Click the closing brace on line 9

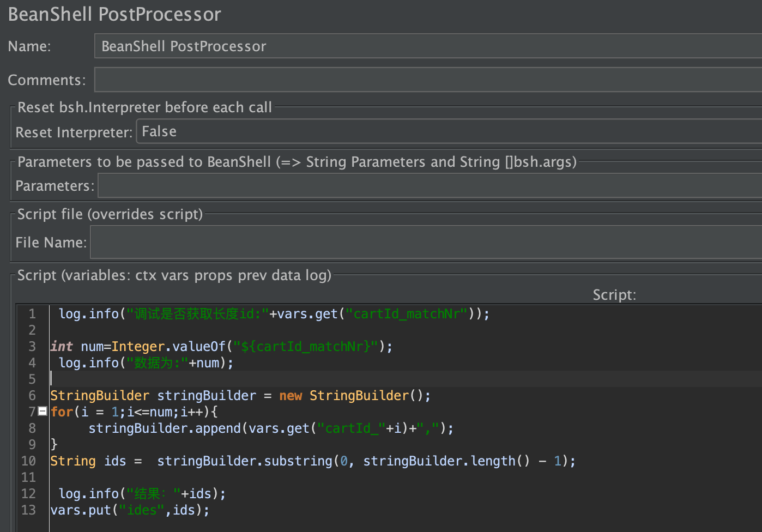(54, 445)
